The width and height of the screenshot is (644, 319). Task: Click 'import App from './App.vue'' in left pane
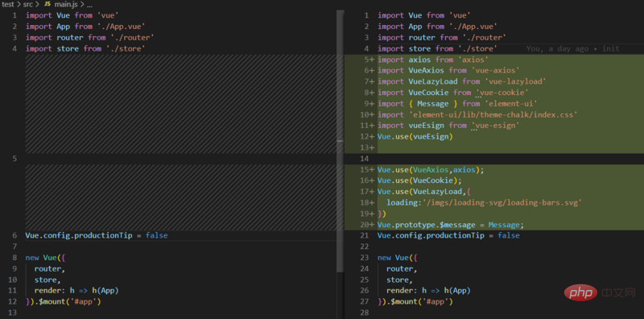[85, 27]
